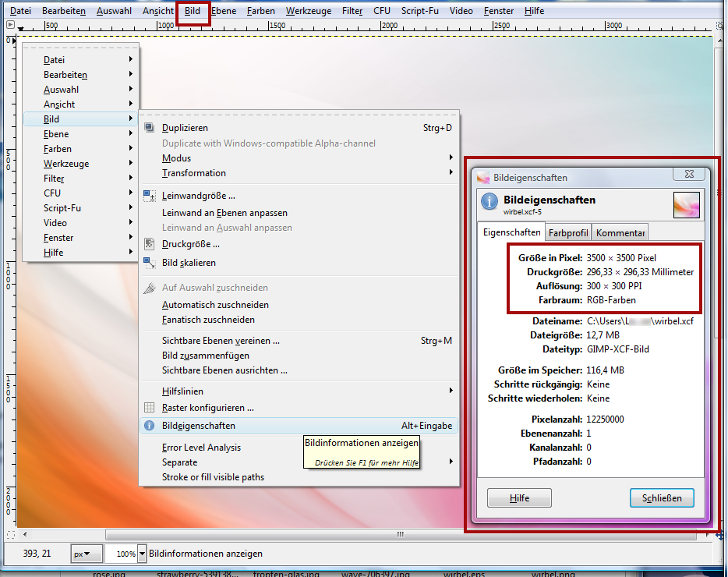Click the blue info icon beside Bildeigenschaften entry

150,426
